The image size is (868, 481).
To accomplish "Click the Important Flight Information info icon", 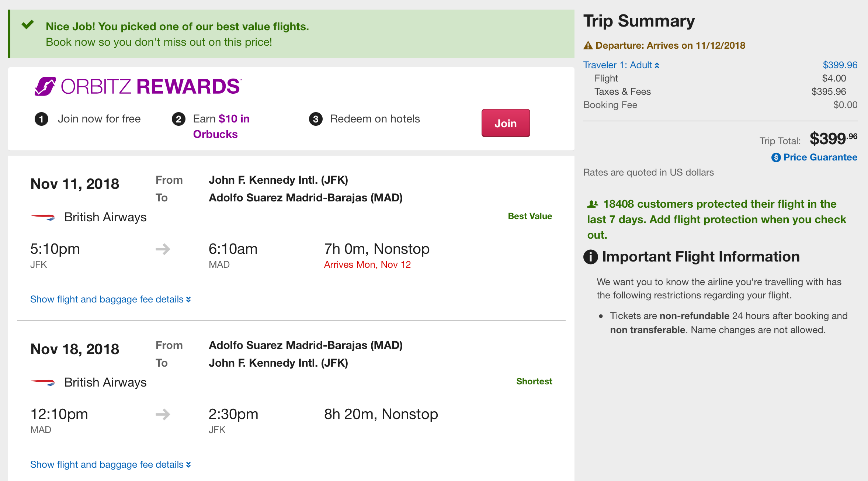I will click(x=590, y=257).
